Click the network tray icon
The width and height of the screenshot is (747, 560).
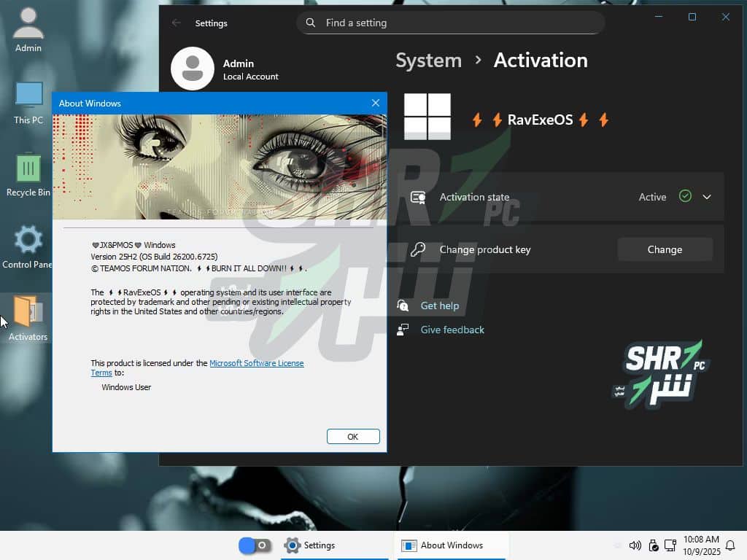670,545
